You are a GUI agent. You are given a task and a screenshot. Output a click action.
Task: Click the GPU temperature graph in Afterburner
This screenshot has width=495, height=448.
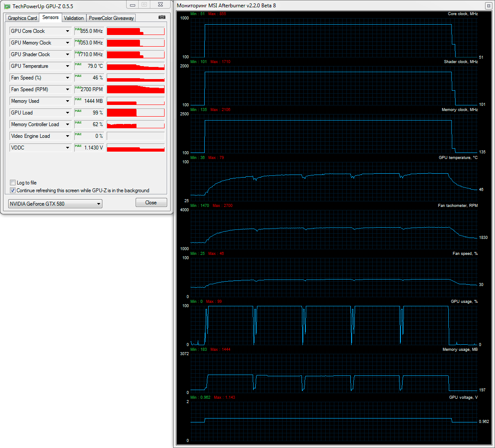coord(334,181)
